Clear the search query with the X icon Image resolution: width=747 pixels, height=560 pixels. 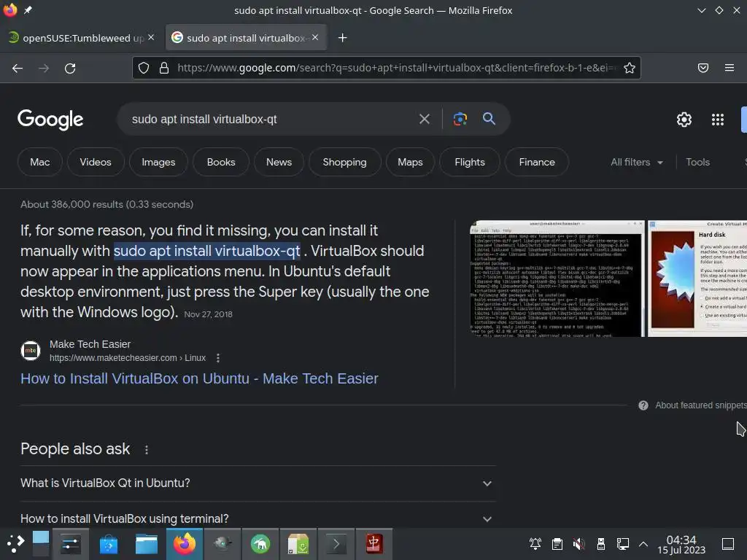(x=424, y=119)
